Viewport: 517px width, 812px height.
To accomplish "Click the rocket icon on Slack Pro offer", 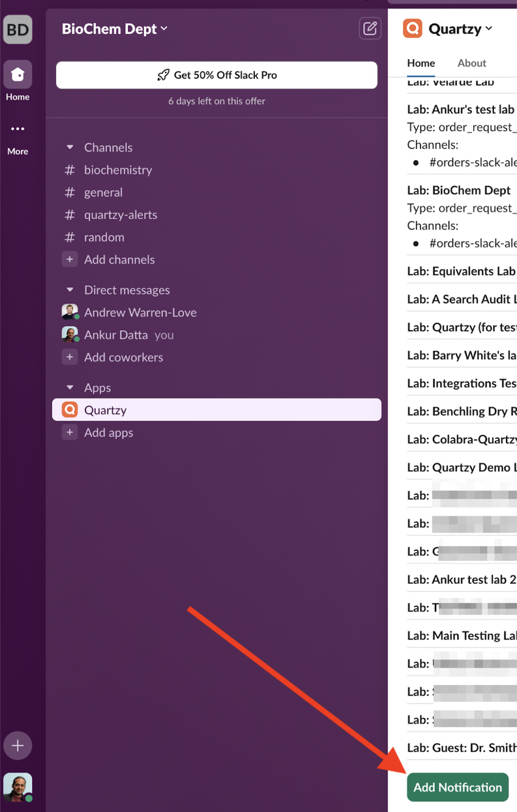I will [x=163, y=75].
